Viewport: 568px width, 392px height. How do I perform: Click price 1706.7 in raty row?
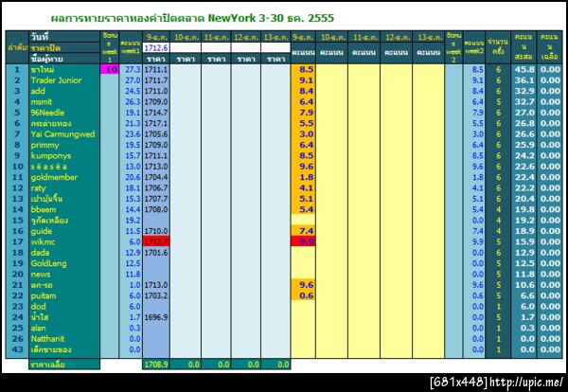156,188
